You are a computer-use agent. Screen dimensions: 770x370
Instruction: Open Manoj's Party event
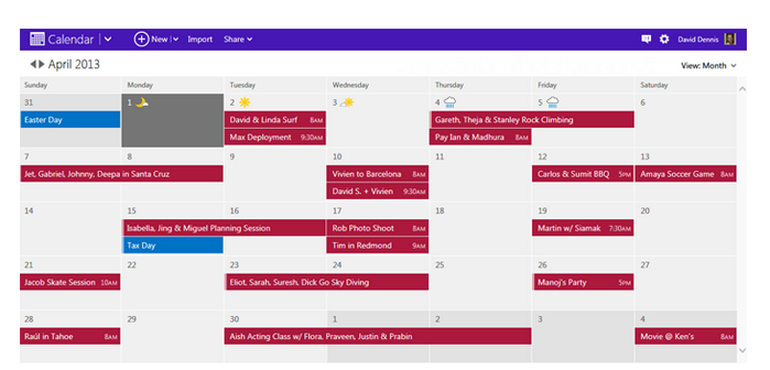pyautogui.click(x=583, y=282)
